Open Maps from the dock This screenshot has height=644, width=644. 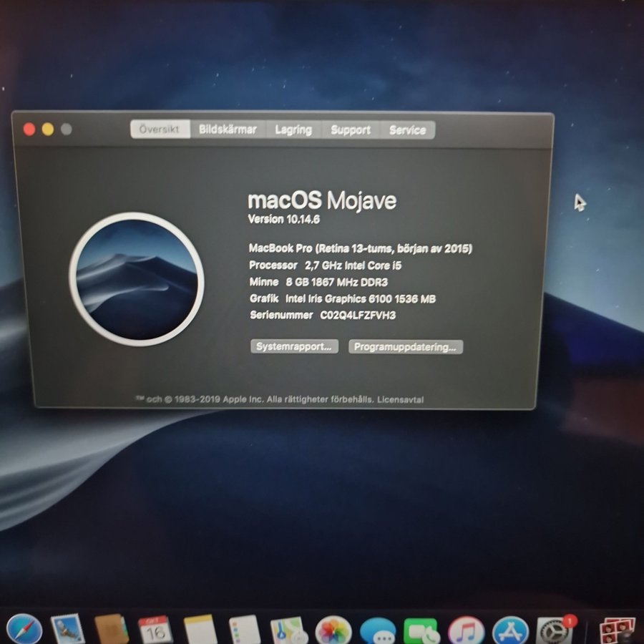click(x=288, y=630)
